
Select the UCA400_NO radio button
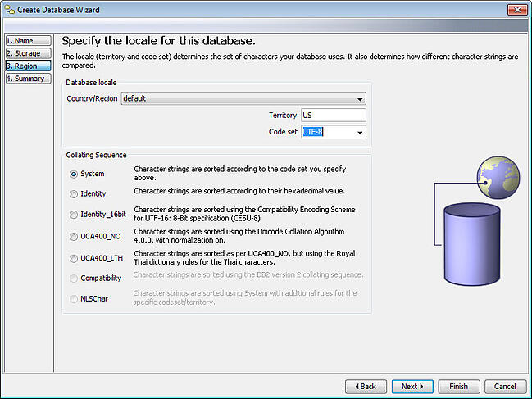point(74,237)
